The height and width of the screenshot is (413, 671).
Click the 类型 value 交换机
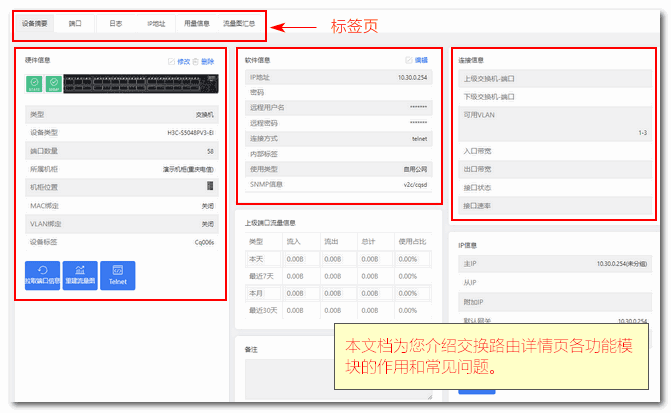(205, 115)
